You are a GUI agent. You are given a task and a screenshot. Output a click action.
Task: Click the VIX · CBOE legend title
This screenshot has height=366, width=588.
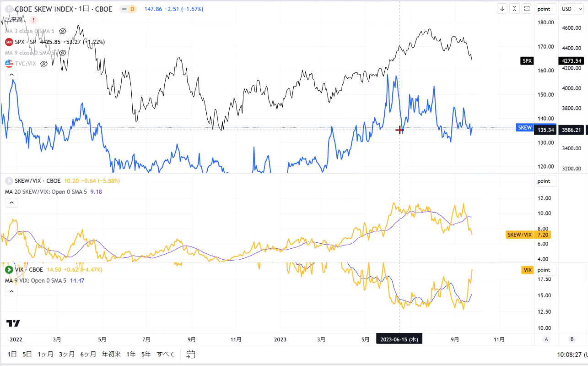(x=29, y=270)
